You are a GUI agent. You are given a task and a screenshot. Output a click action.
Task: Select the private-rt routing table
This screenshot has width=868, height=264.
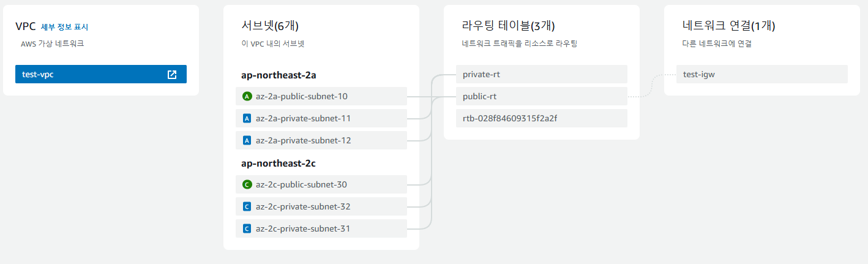[542, 74]
